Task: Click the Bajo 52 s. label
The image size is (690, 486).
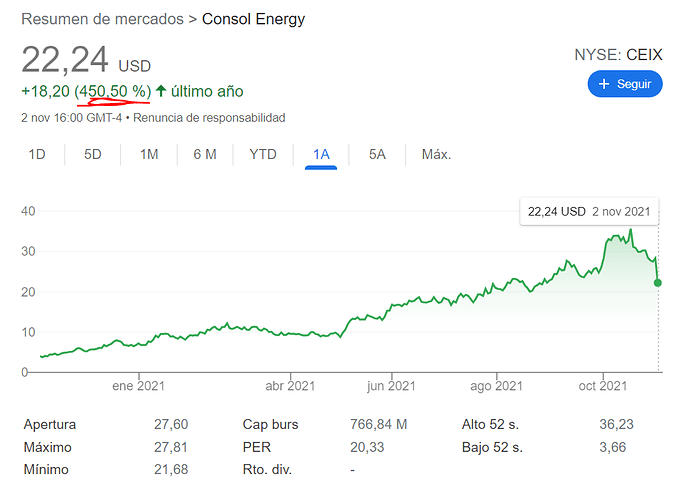Action: (492, 447)
